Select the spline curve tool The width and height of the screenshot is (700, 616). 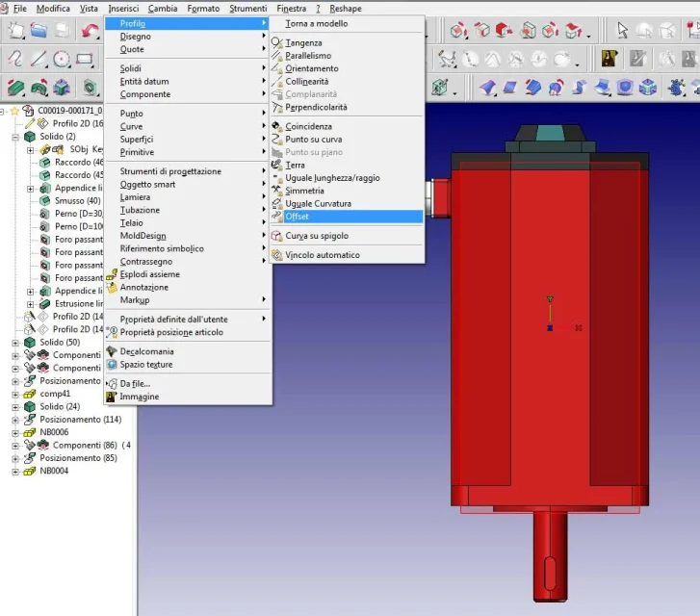[x=14, y=59]
